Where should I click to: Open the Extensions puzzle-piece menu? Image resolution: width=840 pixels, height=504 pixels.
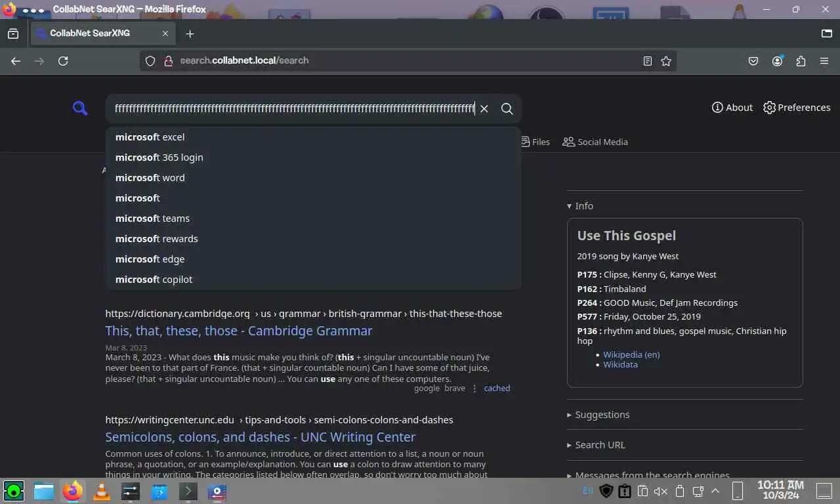(801, 61)
